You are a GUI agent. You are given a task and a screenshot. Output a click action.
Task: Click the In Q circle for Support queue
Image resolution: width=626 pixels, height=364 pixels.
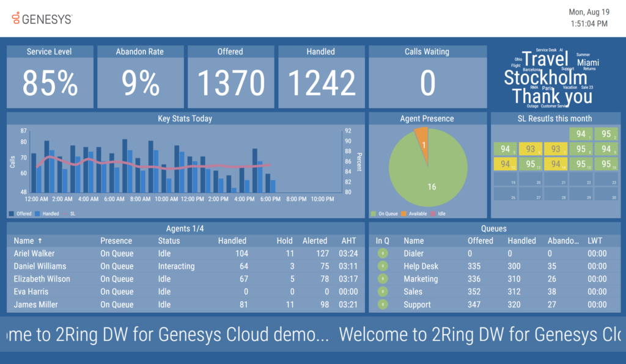(x=382, y=305)
